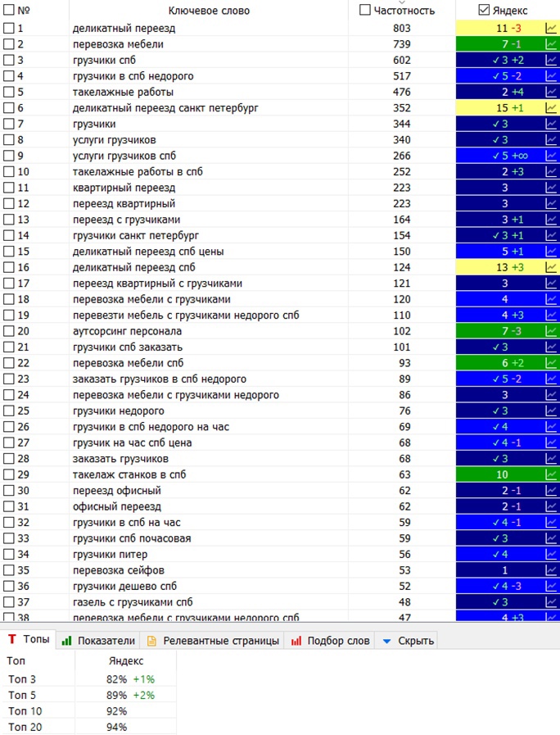
Task: Sort by Частотность column header text
Action: pyautogui.click(x=404, y=11)
